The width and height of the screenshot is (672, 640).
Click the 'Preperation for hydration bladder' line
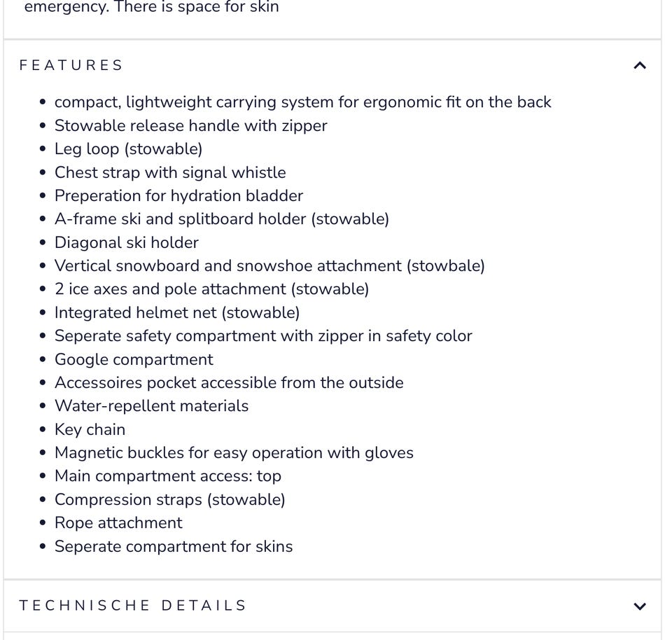(x=178, y=196)
